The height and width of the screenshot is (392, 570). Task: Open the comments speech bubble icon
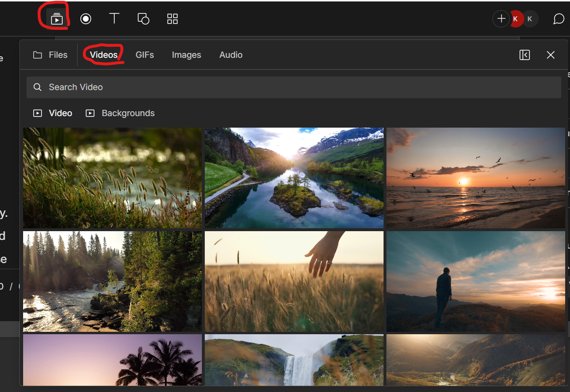tap(559, 19)
